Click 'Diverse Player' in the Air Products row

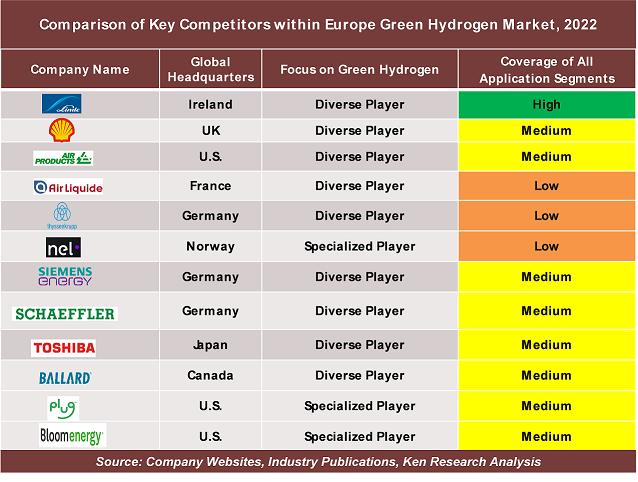click(x=360, y=157)
